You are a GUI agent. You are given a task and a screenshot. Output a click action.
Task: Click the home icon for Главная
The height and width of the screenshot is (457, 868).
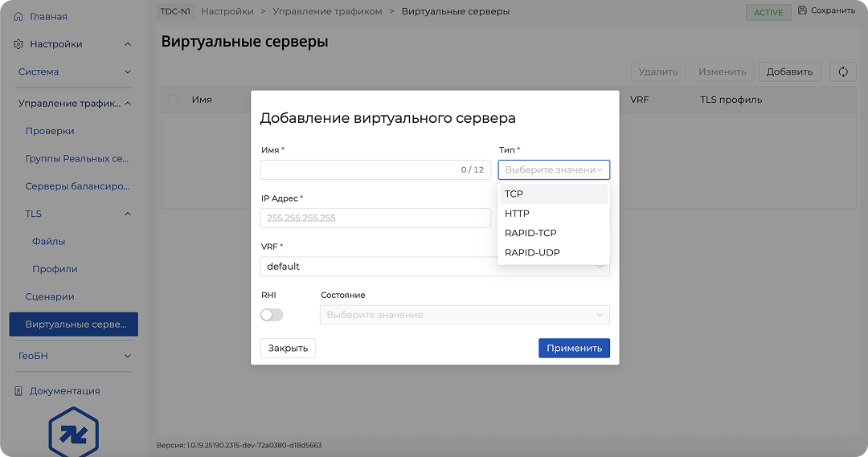(x=19, y=17)
